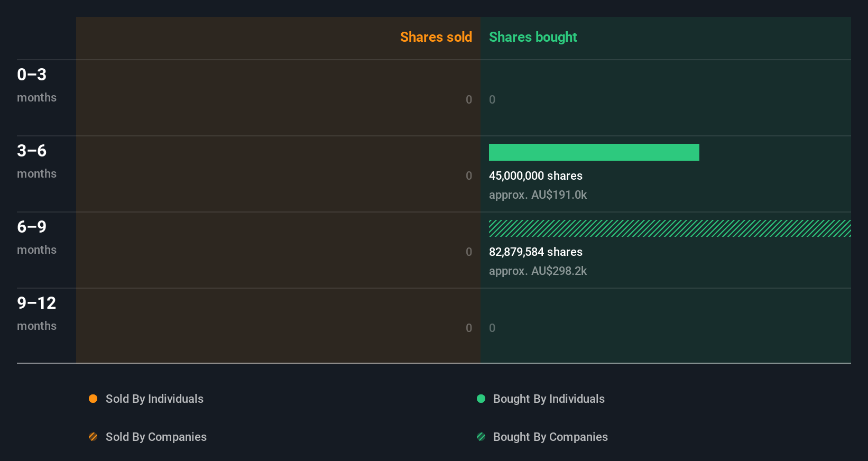Click the 6–9 months shares sold zero

[x=469, y=252]
